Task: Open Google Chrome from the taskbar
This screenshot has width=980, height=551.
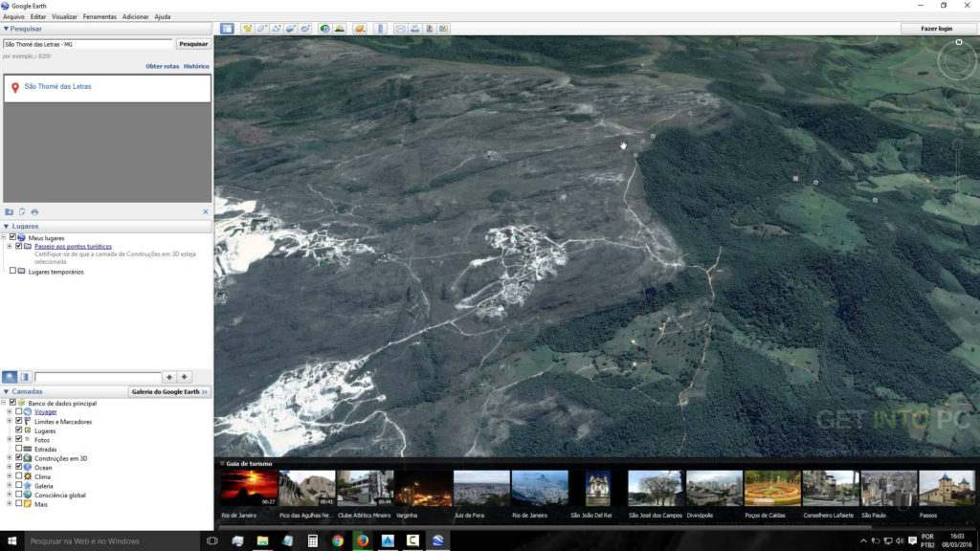Action: (338, 540)
